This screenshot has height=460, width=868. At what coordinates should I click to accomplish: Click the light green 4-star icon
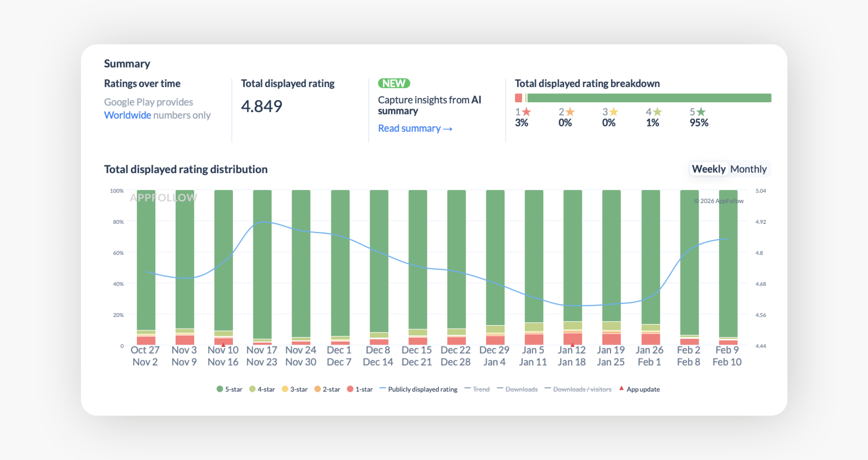click(657, 112)
